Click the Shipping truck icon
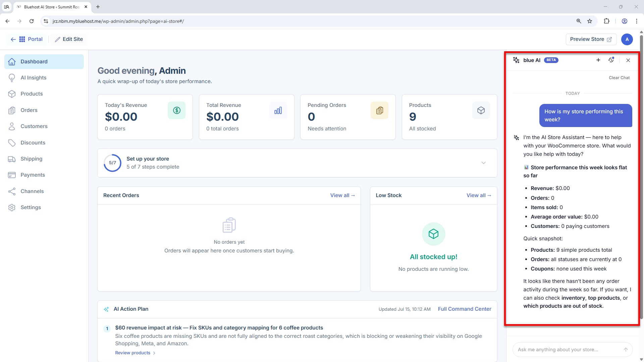This screenshot has width=644, height=362. click(12, 159)
